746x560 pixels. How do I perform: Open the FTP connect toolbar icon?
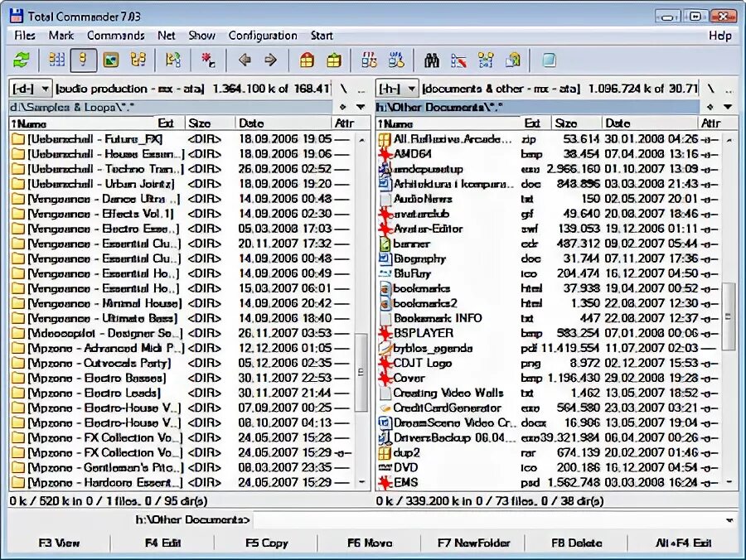coord(369,60)
